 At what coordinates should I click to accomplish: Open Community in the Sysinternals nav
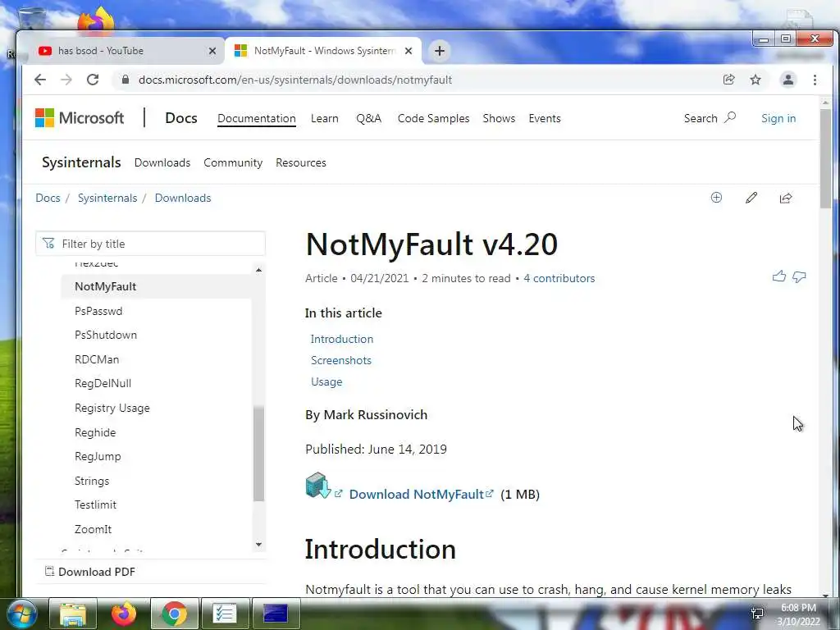(x=233, y=162)
